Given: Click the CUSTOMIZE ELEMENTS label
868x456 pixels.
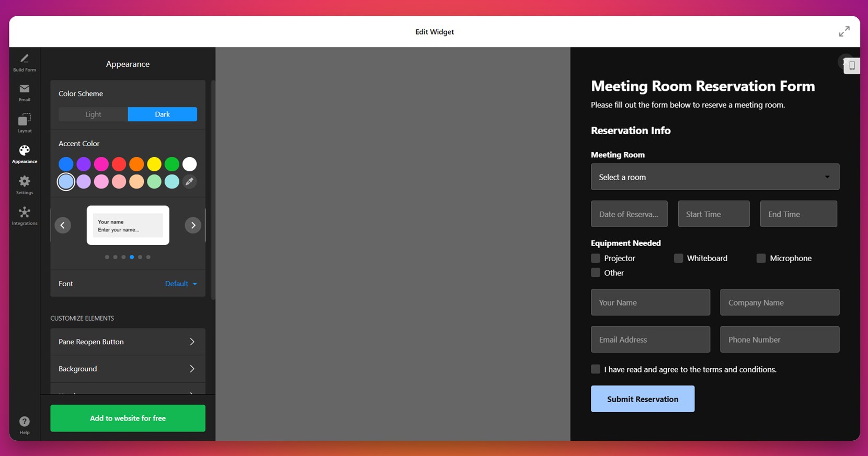Looking at the screenshot, I should pyautogui.click(x=82, y=318).
